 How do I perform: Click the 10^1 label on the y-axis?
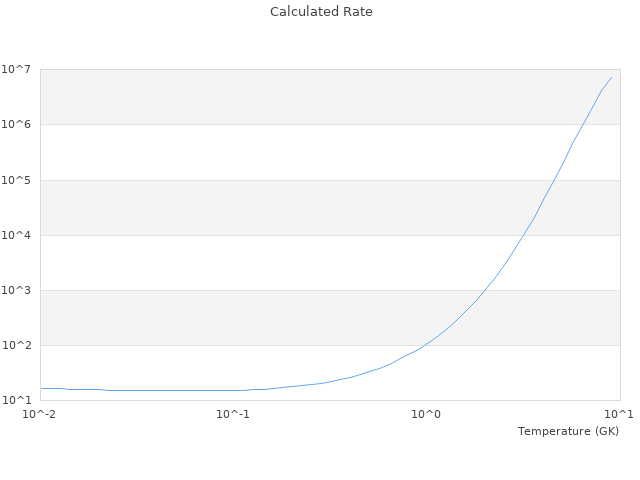(17, 400)
